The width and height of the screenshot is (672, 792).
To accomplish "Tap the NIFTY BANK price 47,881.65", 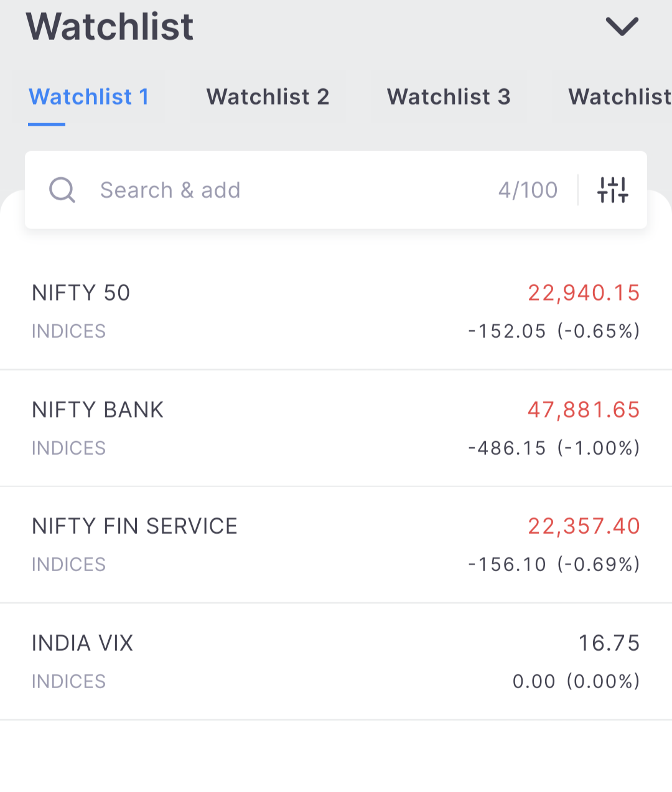I will (x=584, y=410).
